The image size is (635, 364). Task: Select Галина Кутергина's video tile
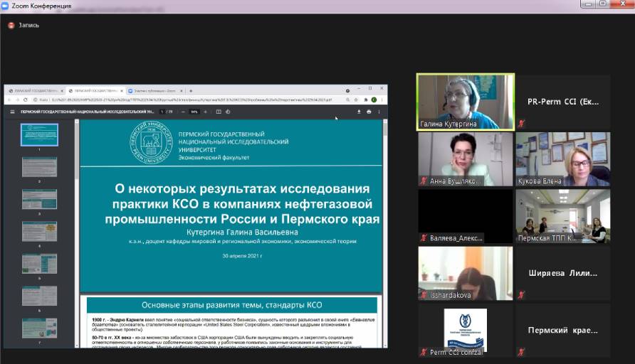coord(465,102)
